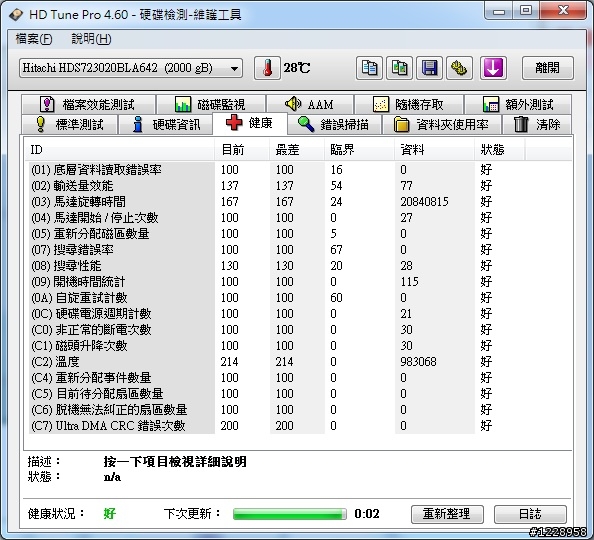Image resolution: width=594 pixels, height=540 pixels.
Task: Switch to the 額外測試 tab
Action: (x=518, y=104)
